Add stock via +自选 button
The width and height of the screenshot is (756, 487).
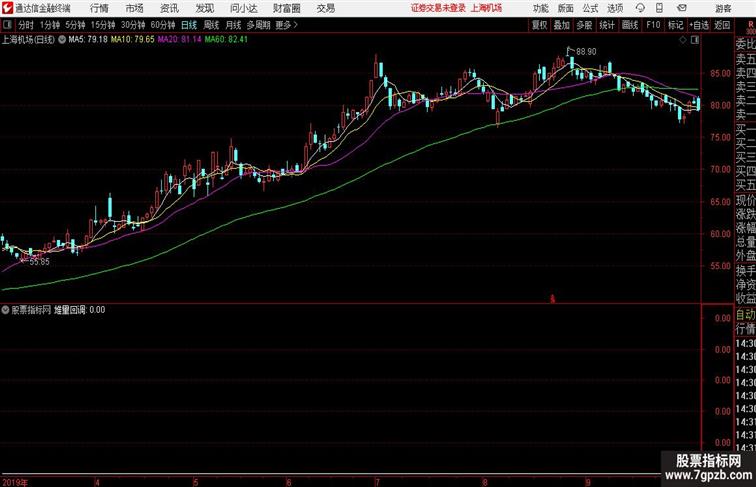[699, 25]
